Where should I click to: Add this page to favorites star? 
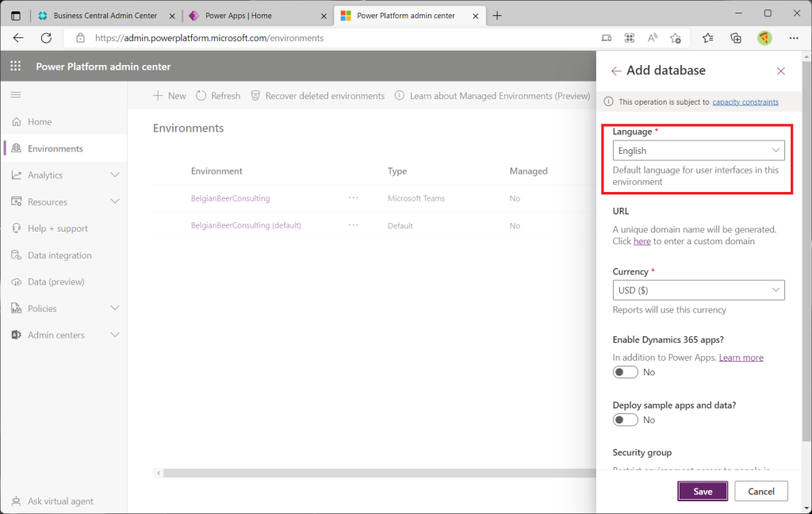(x=676, y=38)
